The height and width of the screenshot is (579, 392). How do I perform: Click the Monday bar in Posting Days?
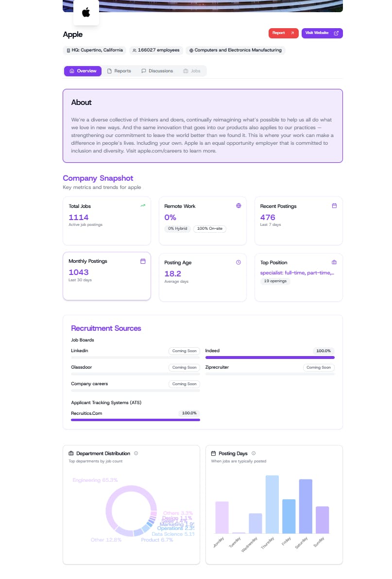(222, 517)
